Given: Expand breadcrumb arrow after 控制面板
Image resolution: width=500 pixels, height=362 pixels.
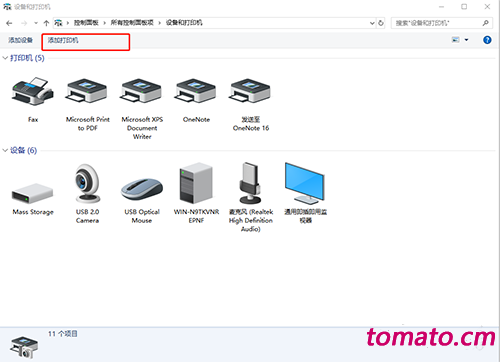Looking at the screenshot, I should [104, 23].
